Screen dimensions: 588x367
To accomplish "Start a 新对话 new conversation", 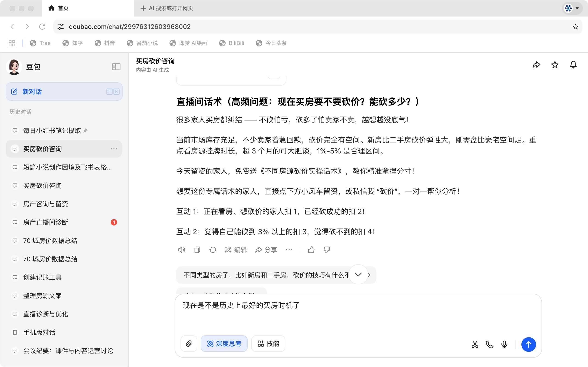I will click(32, 92).
